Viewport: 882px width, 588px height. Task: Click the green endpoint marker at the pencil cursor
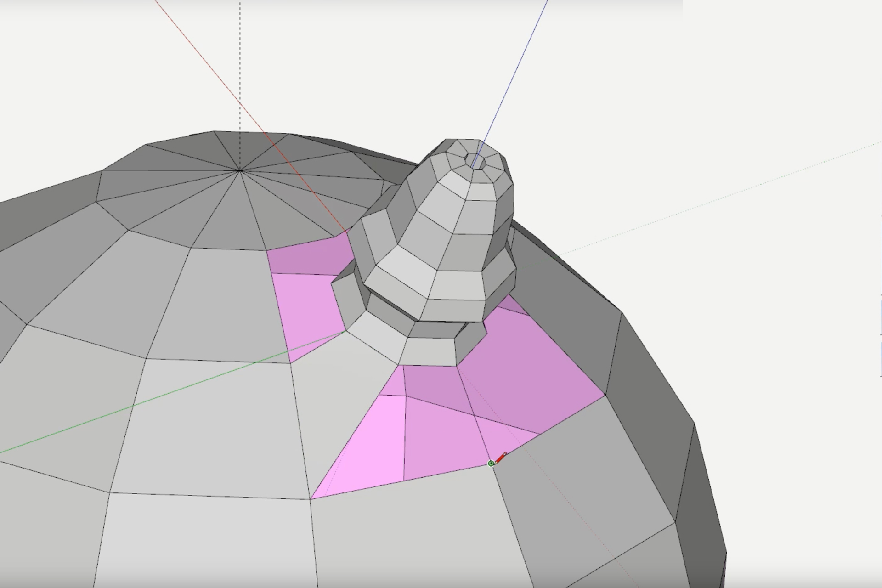[x=491, y=464]
